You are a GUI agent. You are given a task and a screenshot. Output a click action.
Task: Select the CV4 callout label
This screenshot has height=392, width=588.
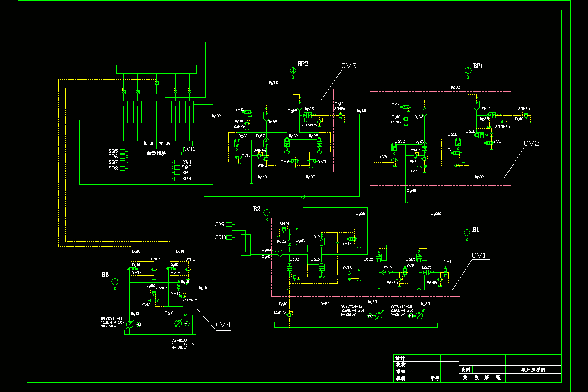(222, 324)
